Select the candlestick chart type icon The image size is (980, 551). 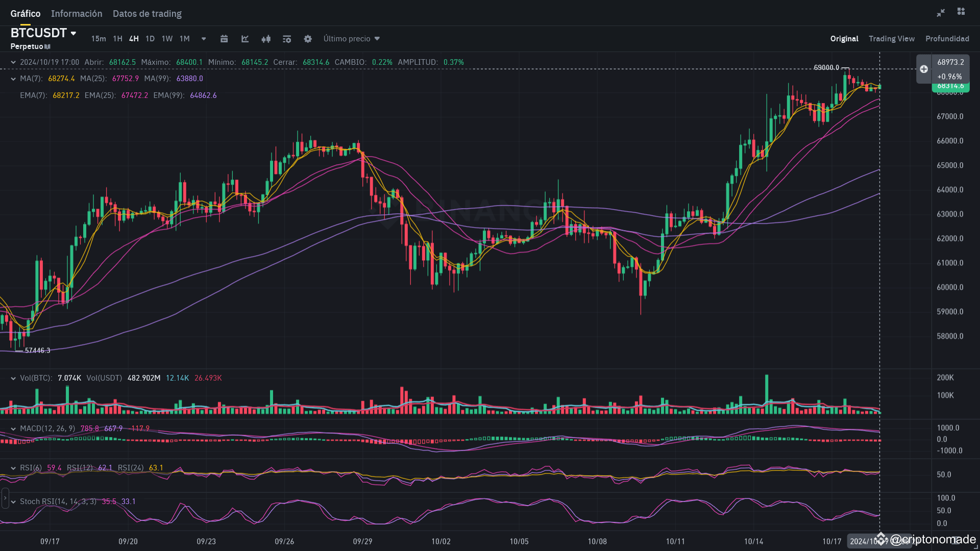(x=266, y=39)
